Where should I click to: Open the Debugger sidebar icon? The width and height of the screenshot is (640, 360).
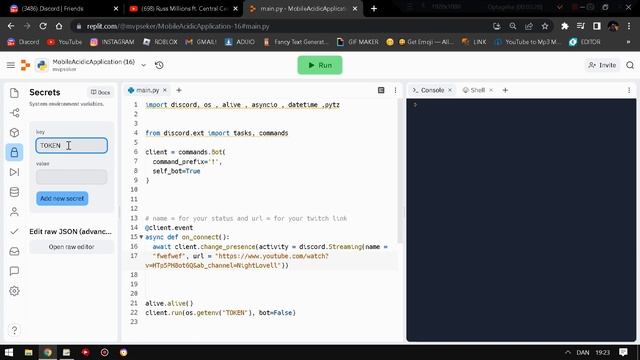[x=14, y=172]
